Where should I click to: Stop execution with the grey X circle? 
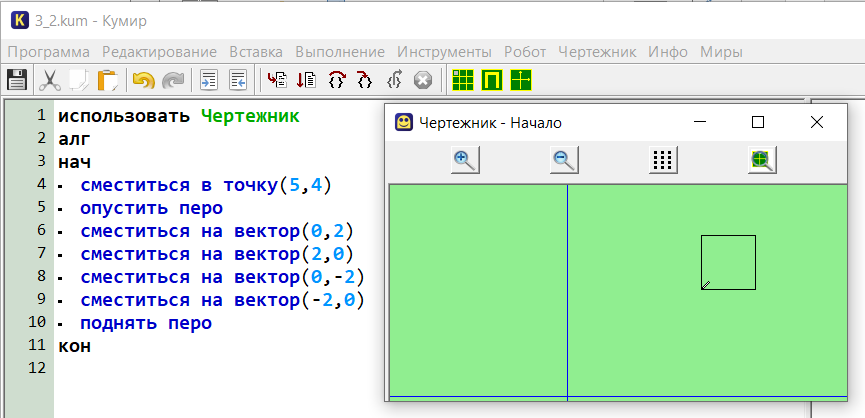[423, 81]
